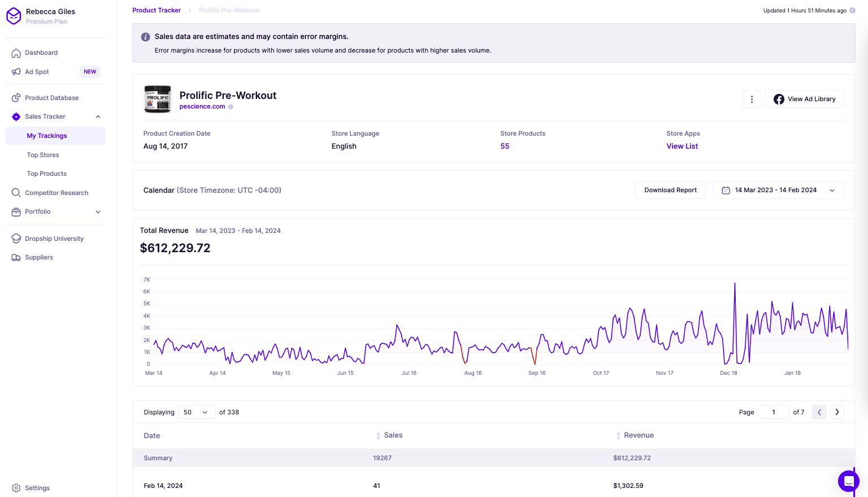Click the three-dot more options icon
The image size is (868, 497).
pos(751,99)
